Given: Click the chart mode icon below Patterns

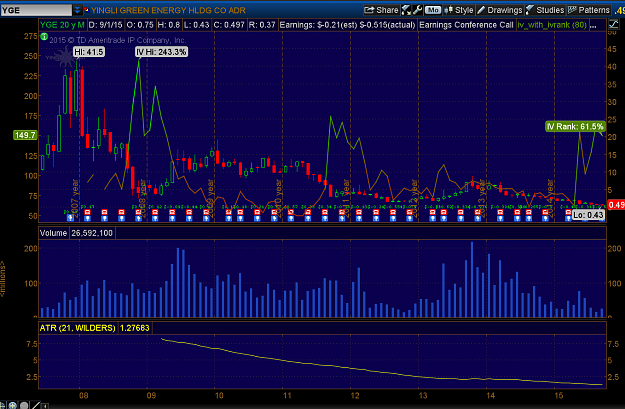Looking at the screenshot, I should [613, 25].
